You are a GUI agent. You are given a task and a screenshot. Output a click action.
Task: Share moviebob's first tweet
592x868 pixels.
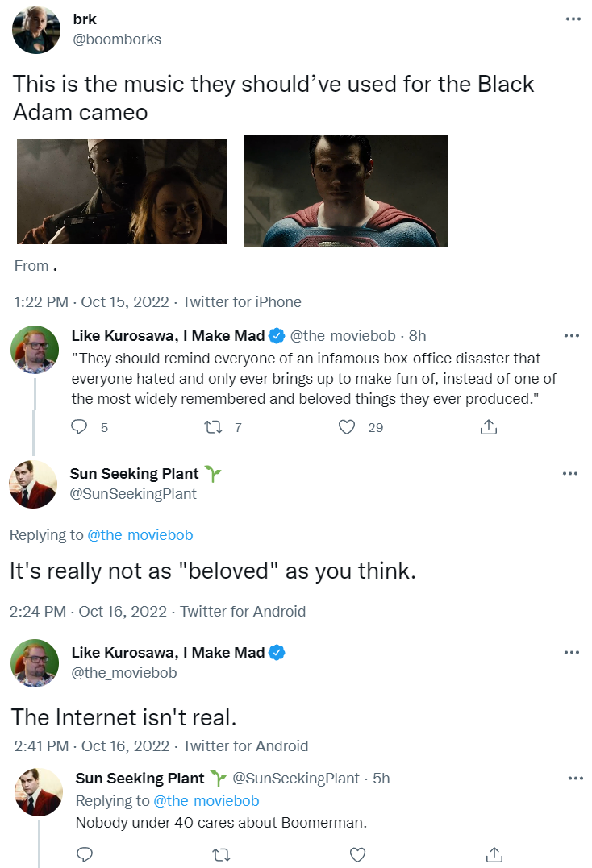tap(488, 428)
